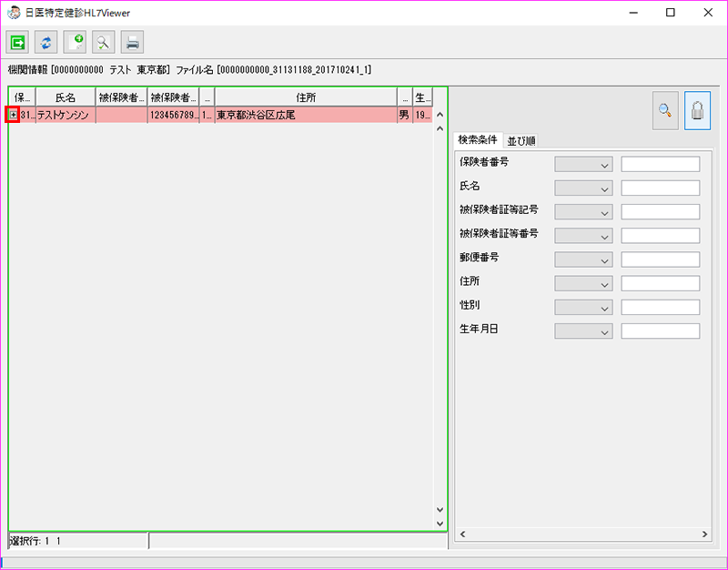The height and width of the screenshot is (570, 728).
Task: Click the 住所 column header
Action: pyautogui.click(x=306, y=97)
